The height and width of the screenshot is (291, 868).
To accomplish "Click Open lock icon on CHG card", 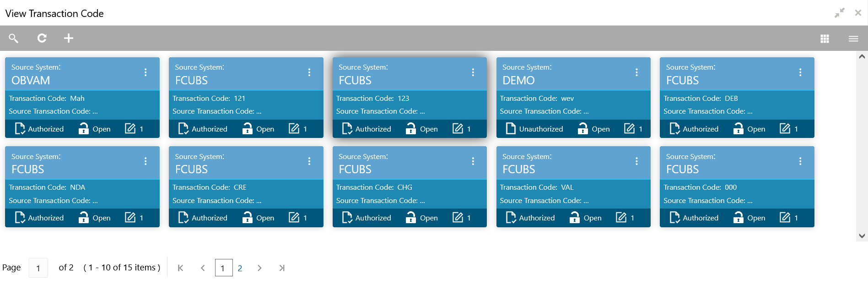I will [411, 218].
